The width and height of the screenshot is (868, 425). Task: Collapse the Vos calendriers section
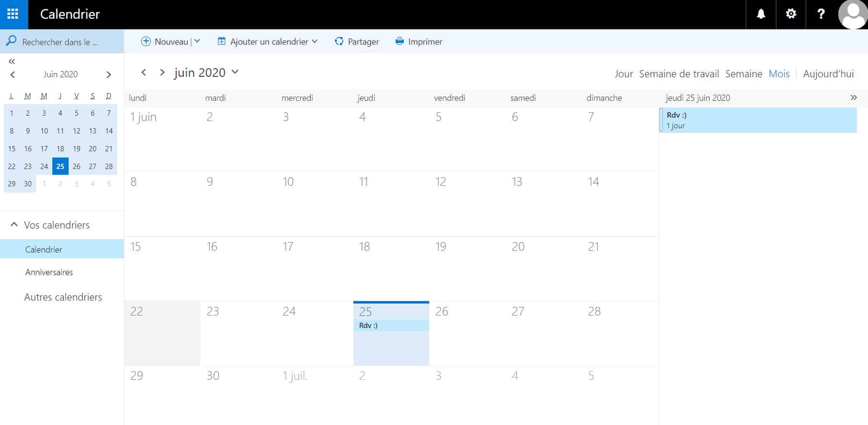(14, 225)
